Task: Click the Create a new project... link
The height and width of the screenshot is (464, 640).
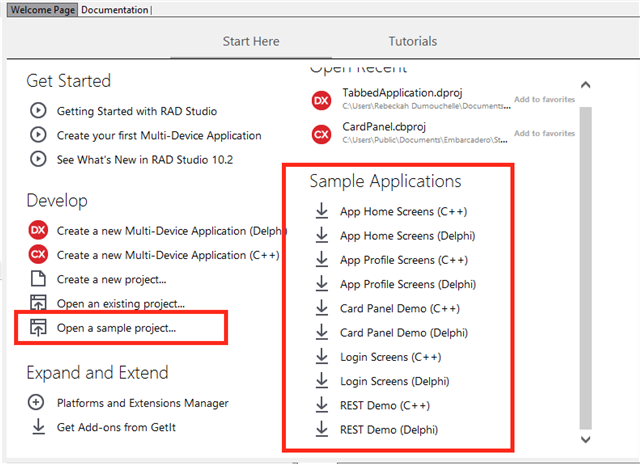Action: [x=111, y=280]
